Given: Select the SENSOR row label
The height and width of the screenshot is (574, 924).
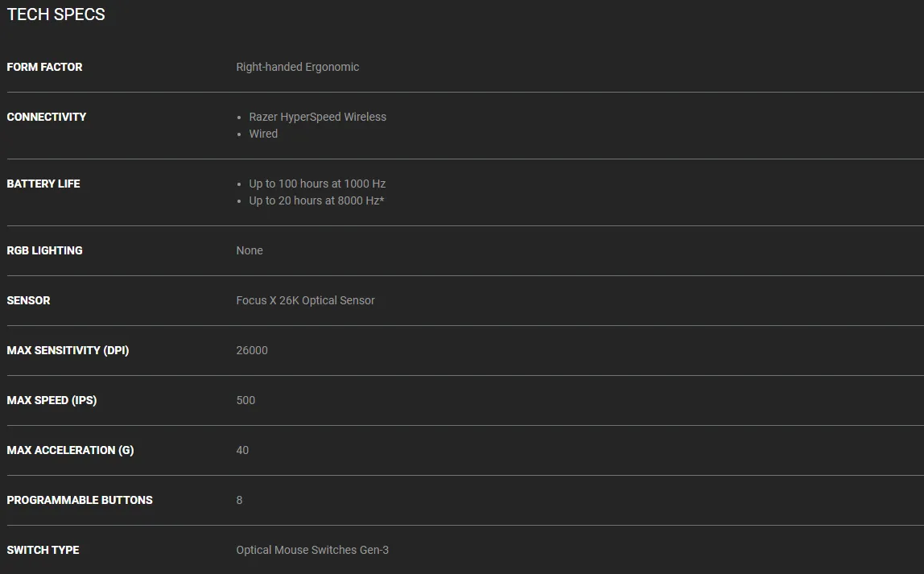Looking at the screenshot, I should click(28, 300).
